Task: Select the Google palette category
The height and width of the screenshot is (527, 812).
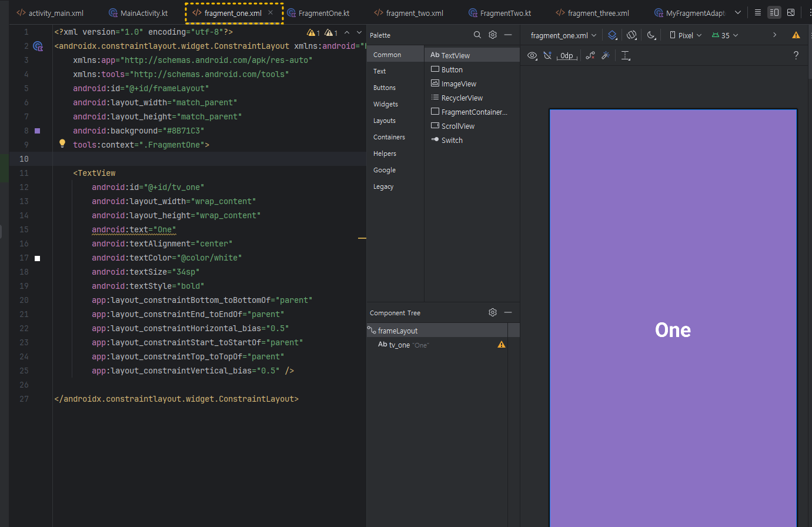Action: (395, 170)
